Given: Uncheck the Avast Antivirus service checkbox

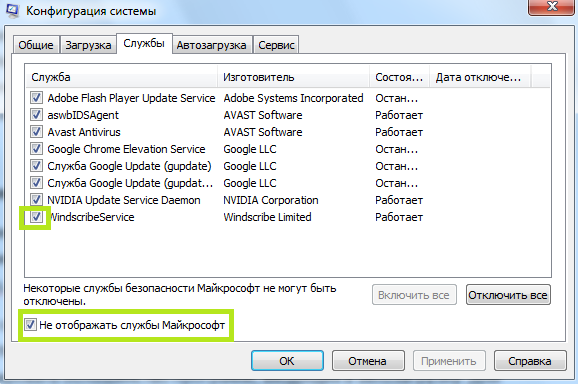Looking at the screenshot, I should click(x=36, y=132).
